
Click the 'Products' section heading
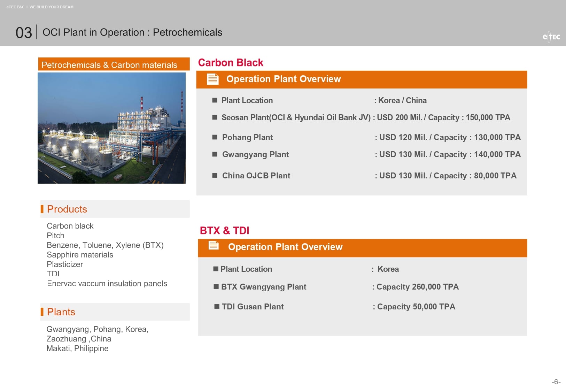pos(67,209)
